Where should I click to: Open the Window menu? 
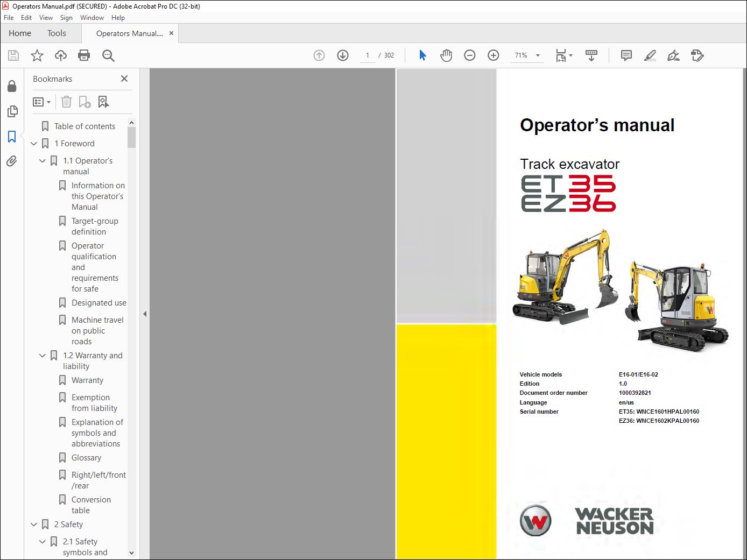coord(92,18)
